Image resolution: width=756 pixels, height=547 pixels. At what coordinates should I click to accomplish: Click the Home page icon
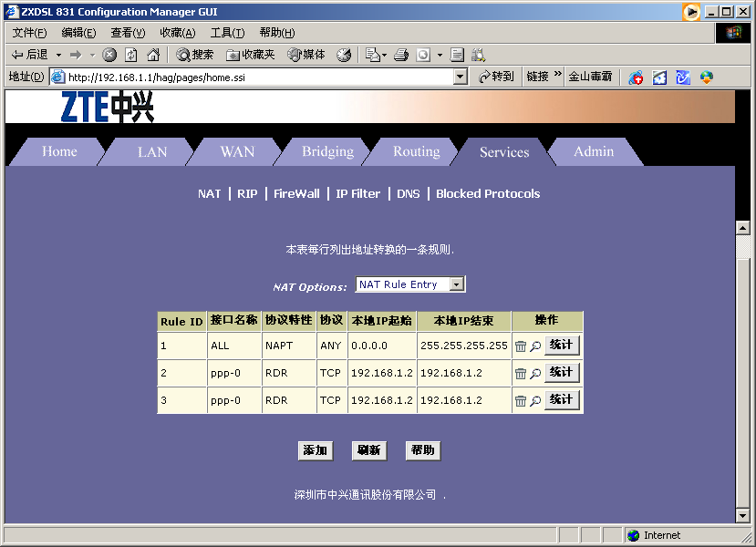pos(153,55)
